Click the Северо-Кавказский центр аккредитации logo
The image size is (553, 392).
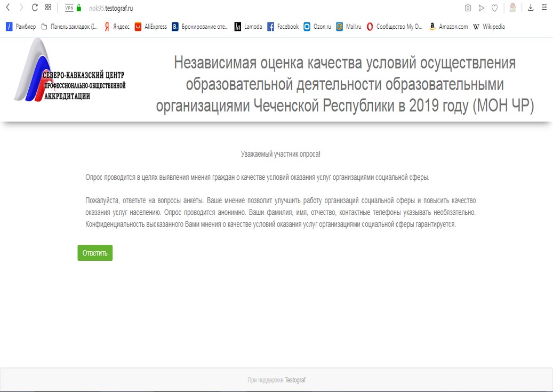click(x=70, y=70)
